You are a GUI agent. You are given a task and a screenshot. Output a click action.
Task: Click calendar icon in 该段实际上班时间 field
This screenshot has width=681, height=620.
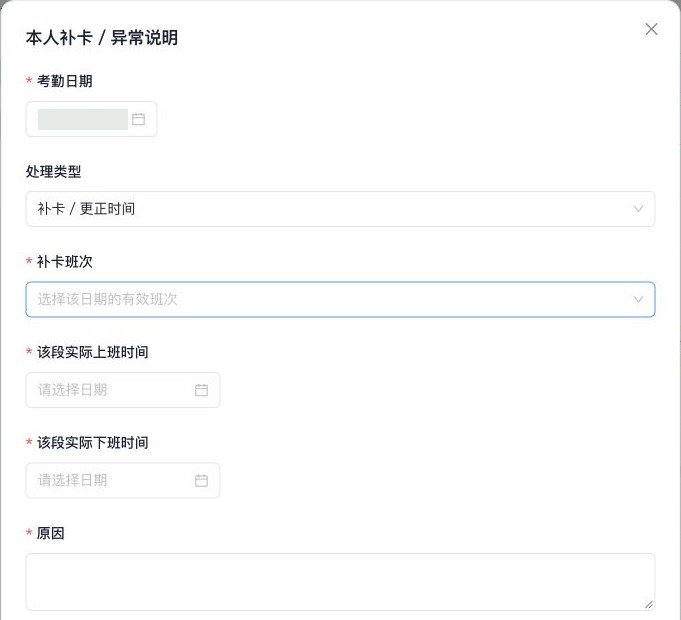coord(201,390)
